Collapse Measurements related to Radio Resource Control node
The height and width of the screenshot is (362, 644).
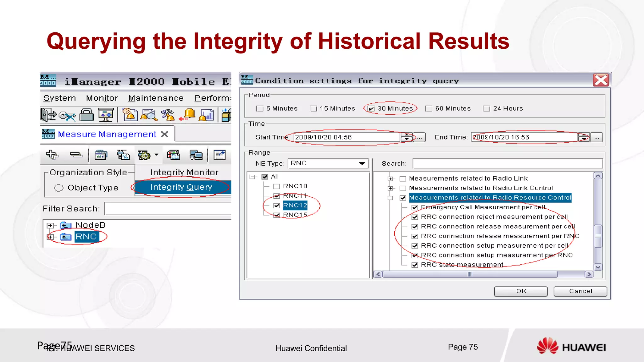391,198
